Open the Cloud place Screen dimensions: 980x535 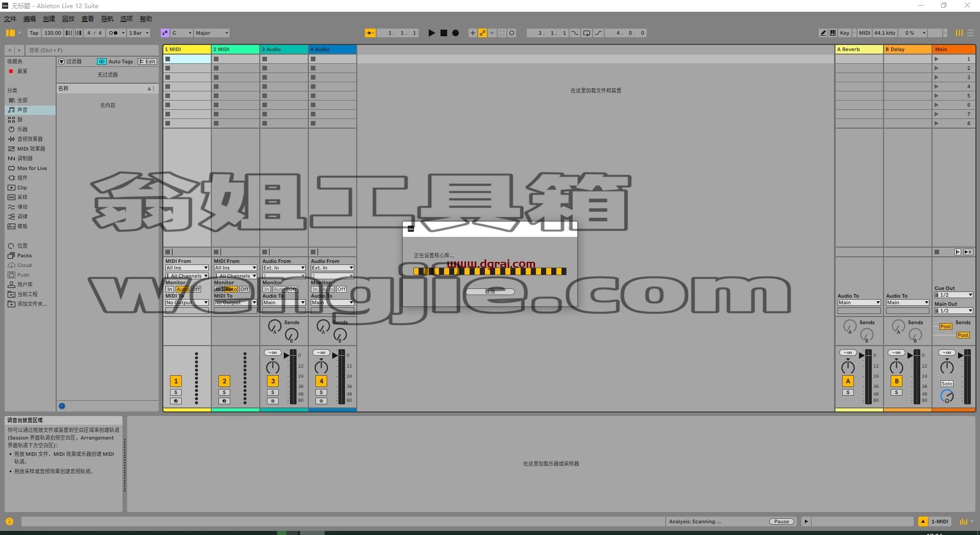click(30, 265)
